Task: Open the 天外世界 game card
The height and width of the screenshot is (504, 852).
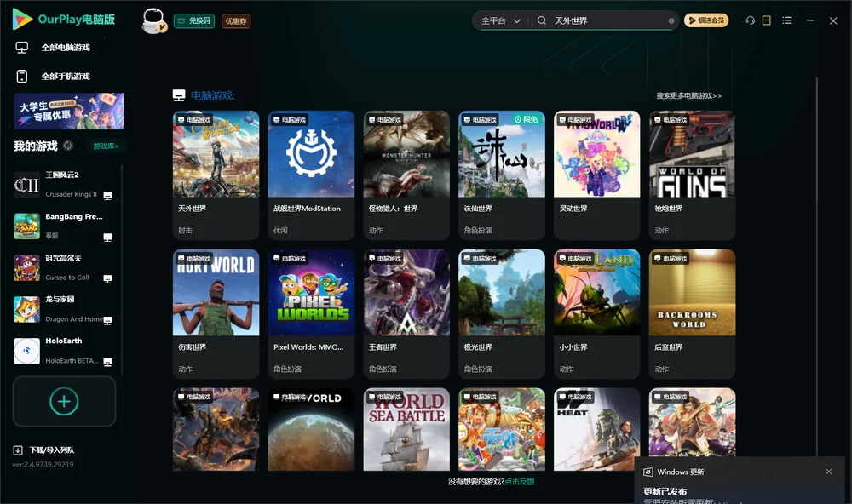Action: [216, 175]
